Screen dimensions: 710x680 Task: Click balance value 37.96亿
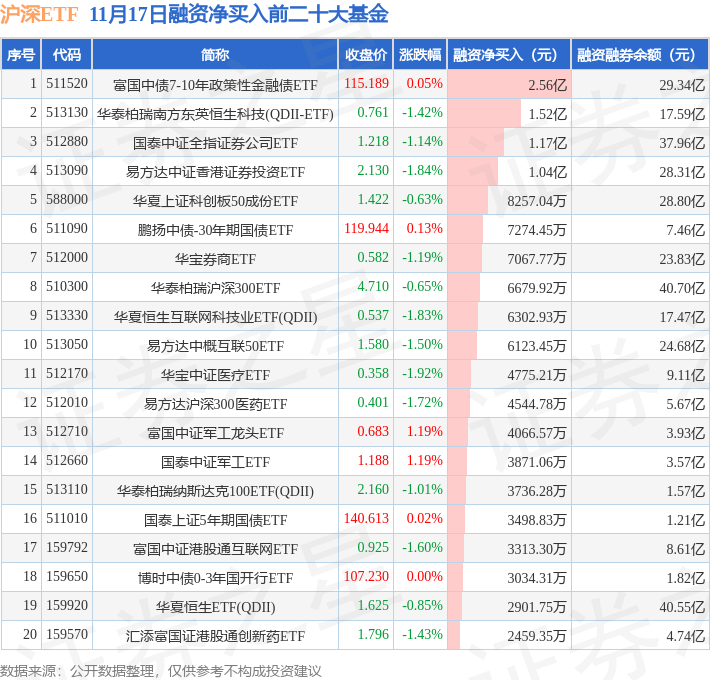click(682, 143)
